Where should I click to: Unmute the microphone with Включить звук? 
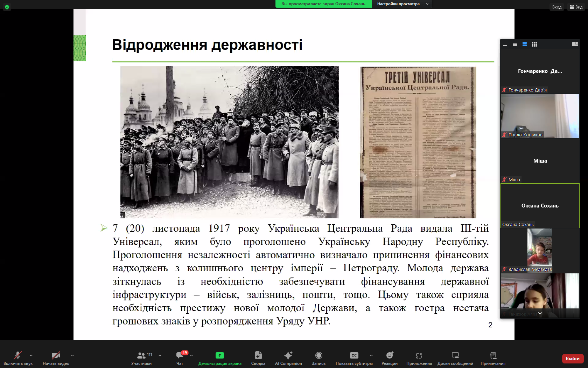coord(17,357)
